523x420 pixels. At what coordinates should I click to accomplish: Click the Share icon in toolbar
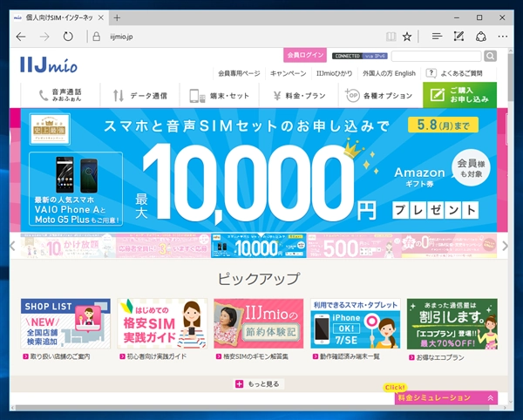[480, 37]
